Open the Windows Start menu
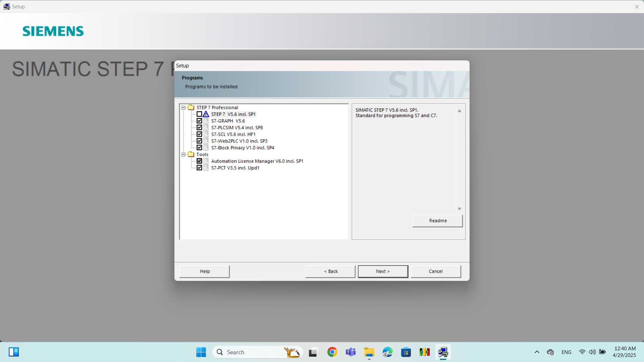 pos(201,352)
